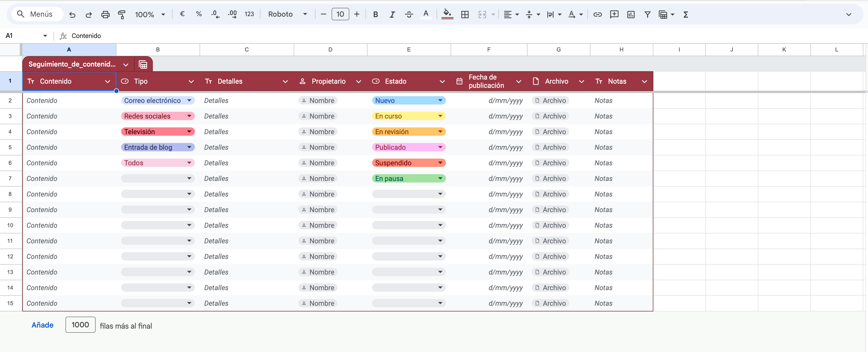Screen dimensions: 868x352
Task: Click the Añade link to add rows
Action: 42,325
